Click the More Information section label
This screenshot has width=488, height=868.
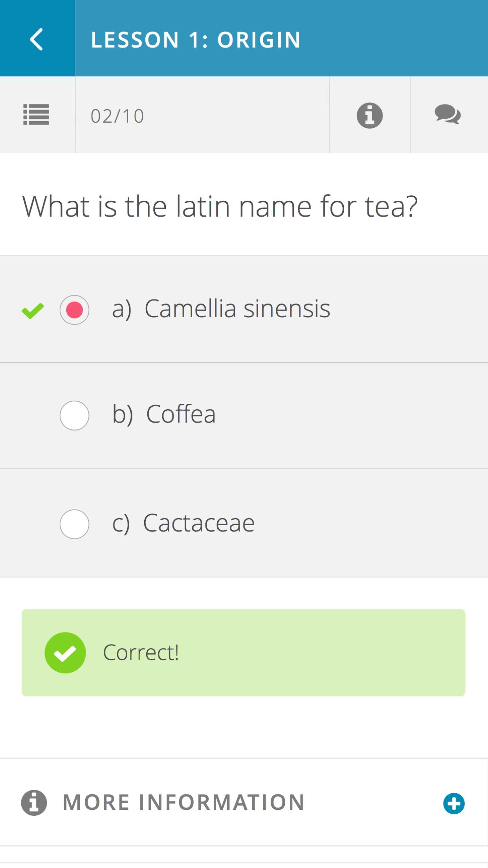[183, 803]
